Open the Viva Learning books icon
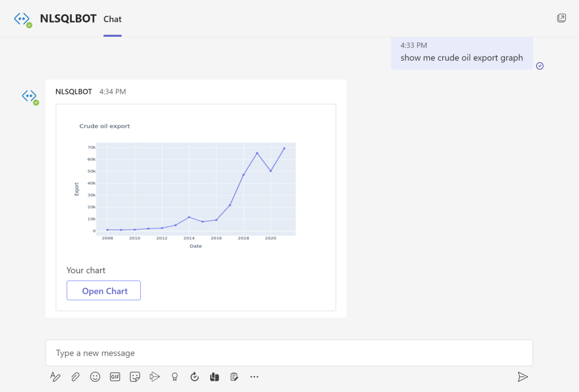The image size is (579, 392). click(214, 377)
